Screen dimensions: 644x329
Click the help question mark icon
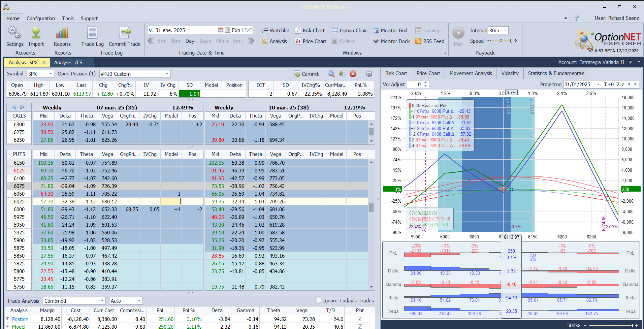[x=577, y=18]
